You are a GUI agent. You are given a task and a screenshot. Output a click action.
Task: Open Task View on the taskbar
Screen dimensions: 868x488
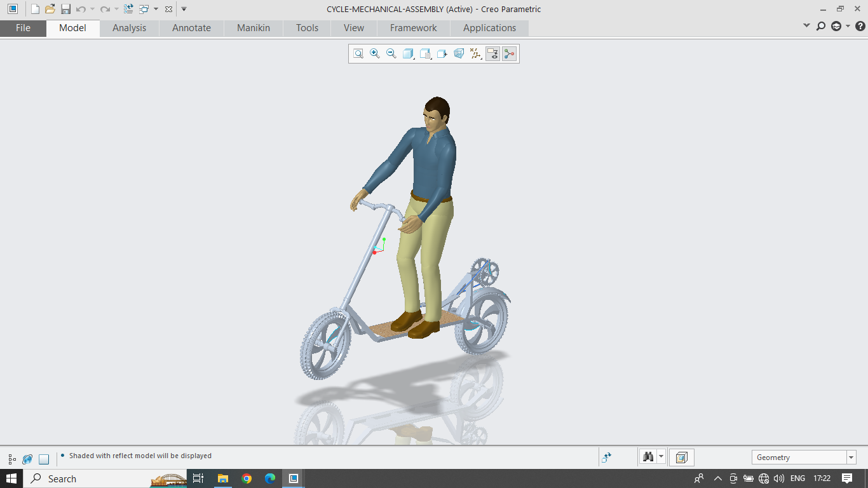(x=198, y=478)
